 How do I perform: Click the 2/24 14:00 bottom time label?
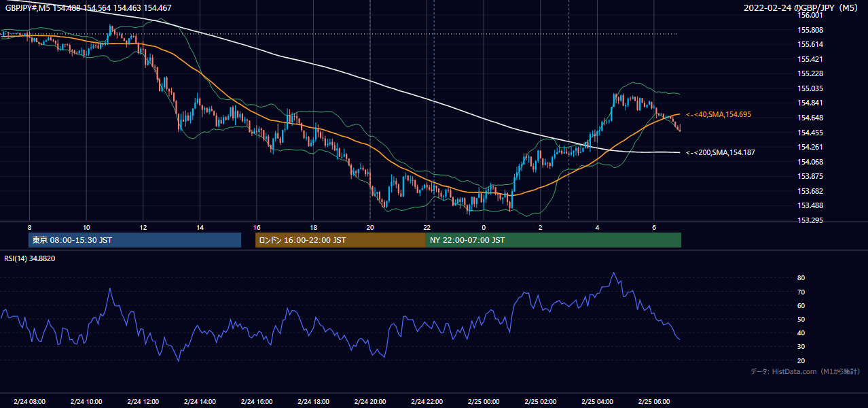point(200,401)
